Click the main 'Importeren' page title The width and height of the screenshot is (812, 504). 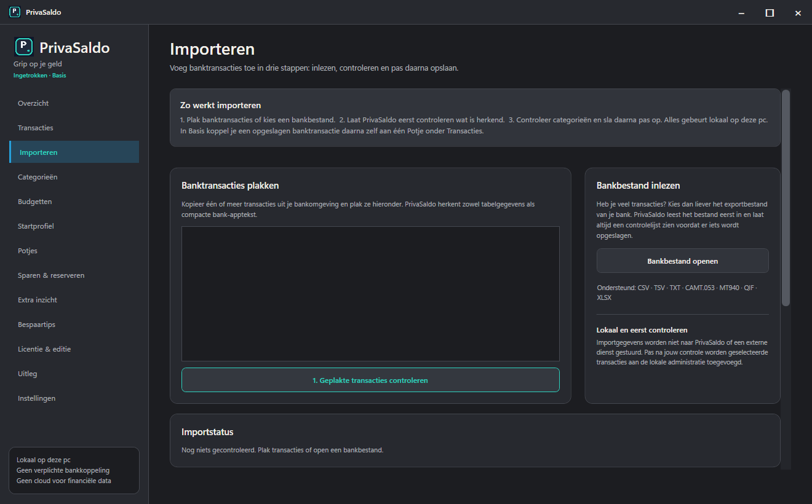click(x=212, y=49)
